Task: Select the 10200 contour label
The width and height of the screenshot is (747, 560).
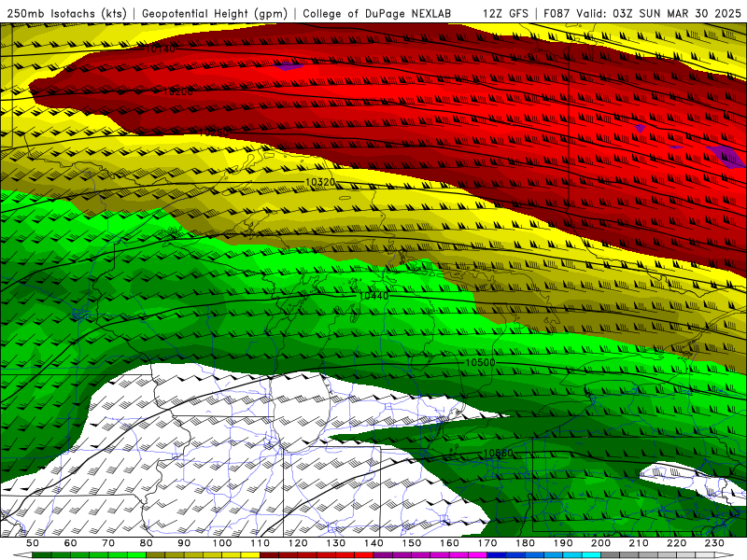Action: coord(177,91)
